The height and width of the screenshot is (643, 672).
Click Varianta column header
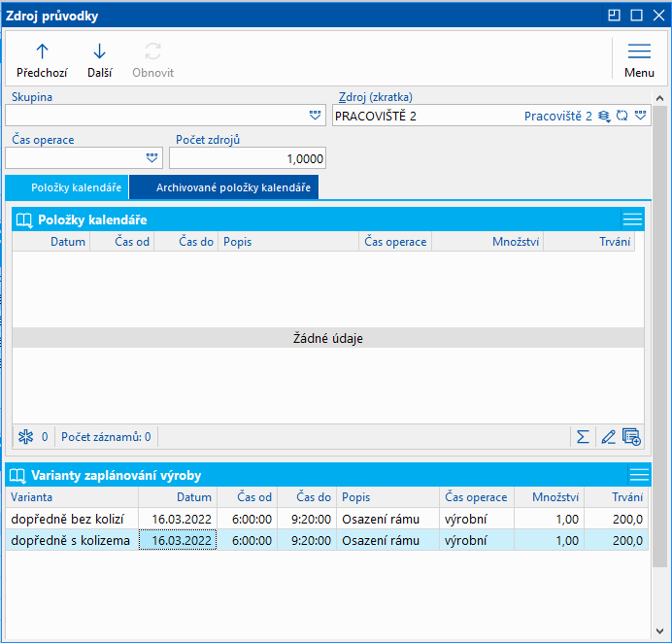[72, 497]
